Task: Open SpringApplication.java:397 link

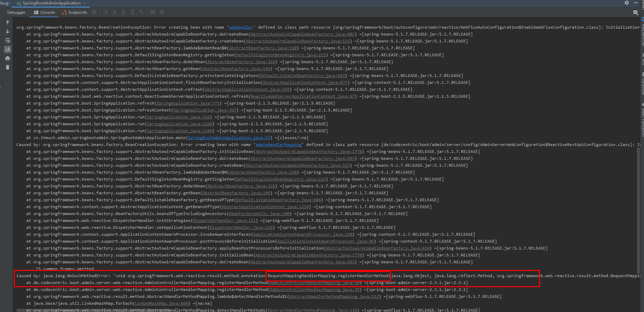Action: click(205, 110)
